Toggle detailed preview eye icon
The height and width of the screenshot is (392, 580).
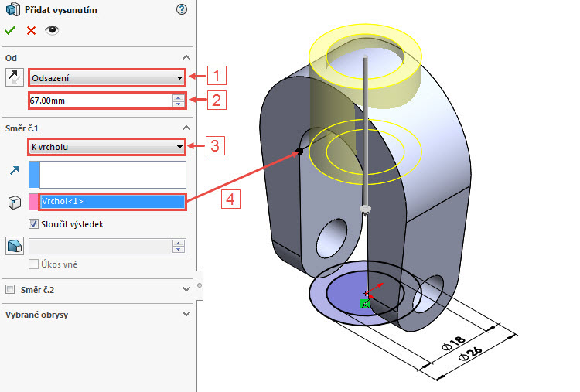(x=52, y=30)
